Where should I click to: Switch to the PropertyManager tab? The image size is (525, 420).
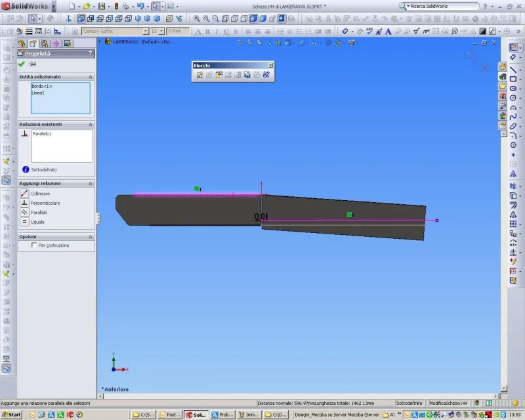coord(33,43)
